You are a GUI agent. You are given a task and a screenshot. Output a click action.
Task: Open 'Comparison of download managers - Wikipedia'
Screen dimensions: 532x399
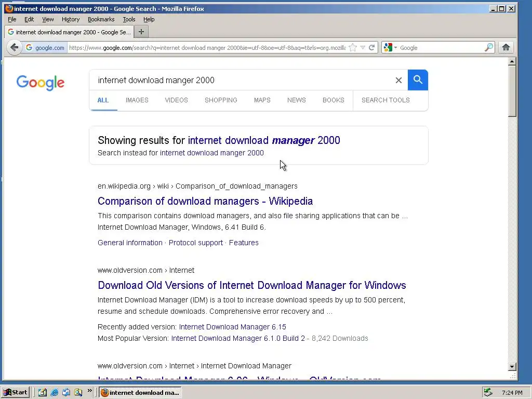[x=205, y=201]
